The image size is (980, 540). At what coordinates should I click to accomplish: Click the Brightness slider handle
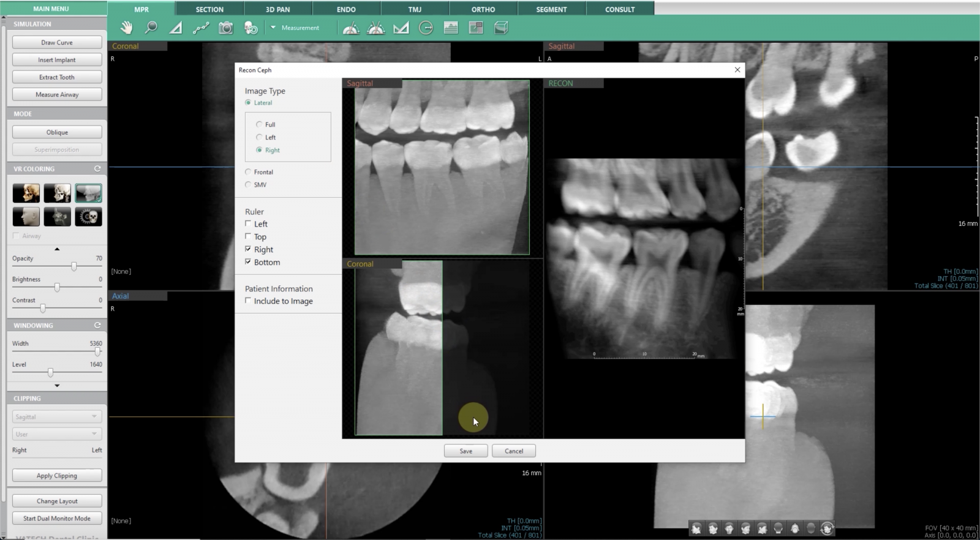(57, 287)
